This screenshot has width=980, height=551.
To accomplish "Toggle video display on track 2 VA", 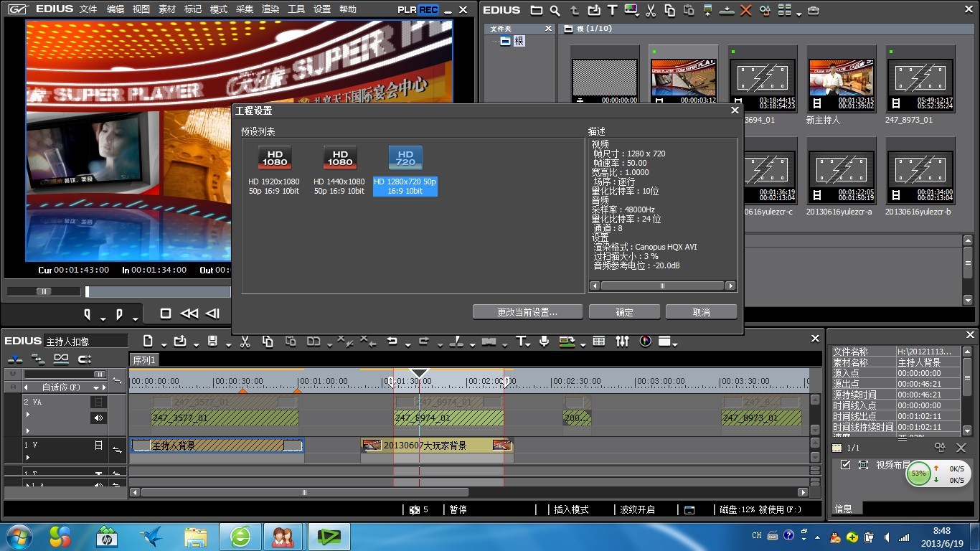I will pyautogui.click(x=98, y=402).
